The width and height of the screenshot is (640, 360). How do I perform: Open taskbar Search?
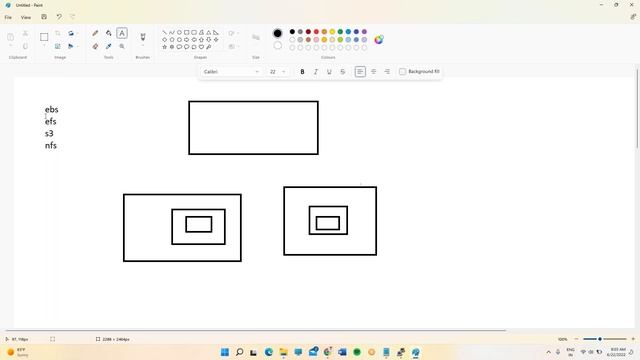click(x=240, y=352)
